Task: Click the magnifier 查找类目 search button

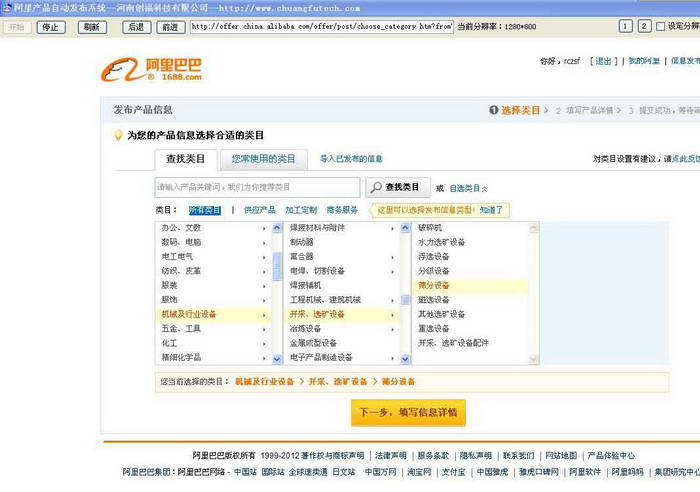Action: pyautogui.click(x=398, y=187)
